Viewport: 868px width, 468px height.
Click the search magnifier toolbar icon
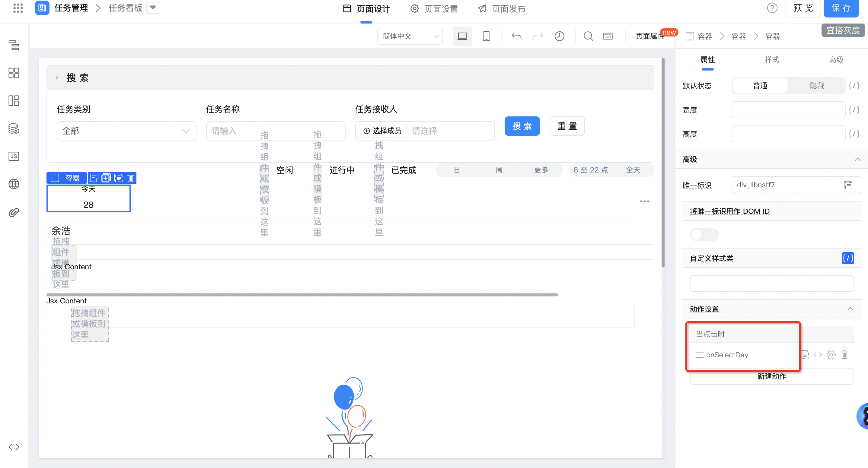pos(588,36)
